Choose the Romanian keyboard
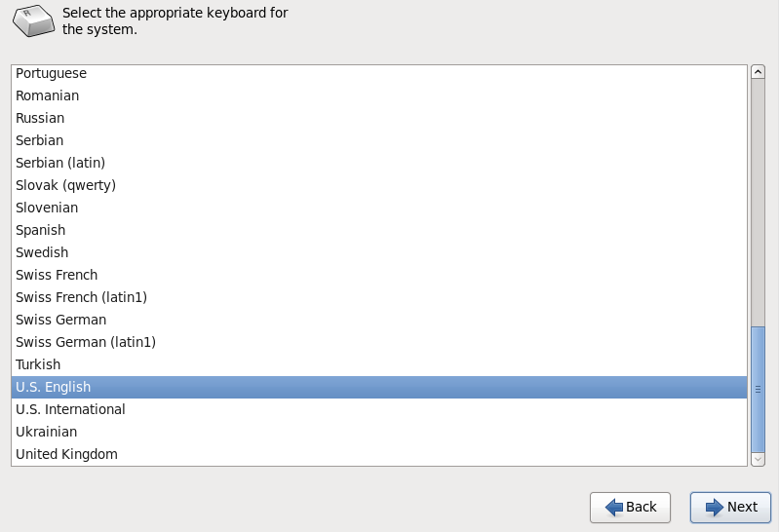Screen dimensions: 779x532 (47, 95)
